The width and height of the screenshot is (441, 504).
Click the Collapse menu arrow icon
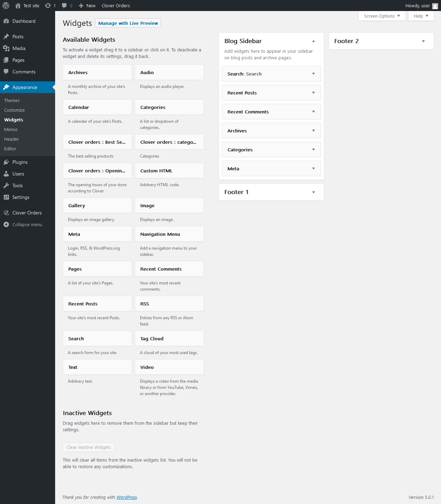pyautogui.click(x=6, y=224)
